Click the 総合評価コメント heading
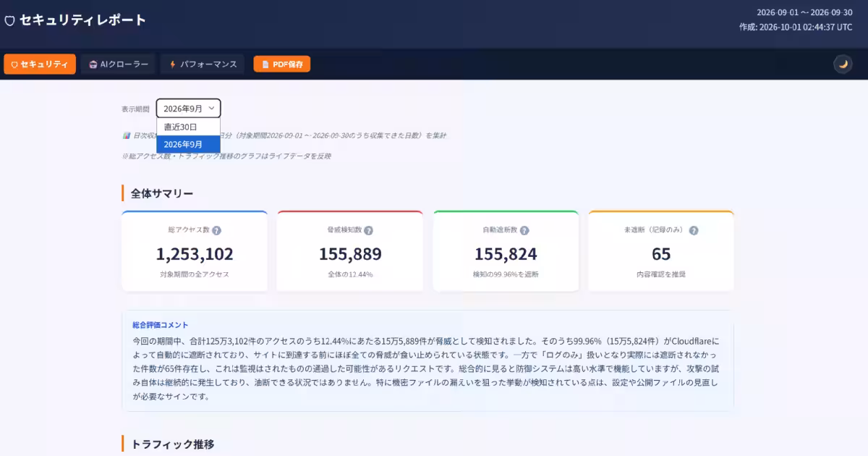The height and width of the screenshot is (456, 868). [x=161, y=325]
